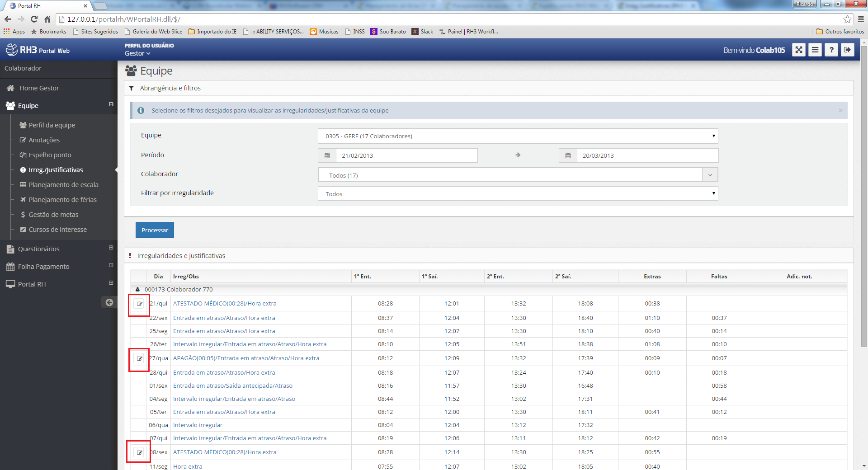
Task: Click the Extras column header
Action: 652,277
